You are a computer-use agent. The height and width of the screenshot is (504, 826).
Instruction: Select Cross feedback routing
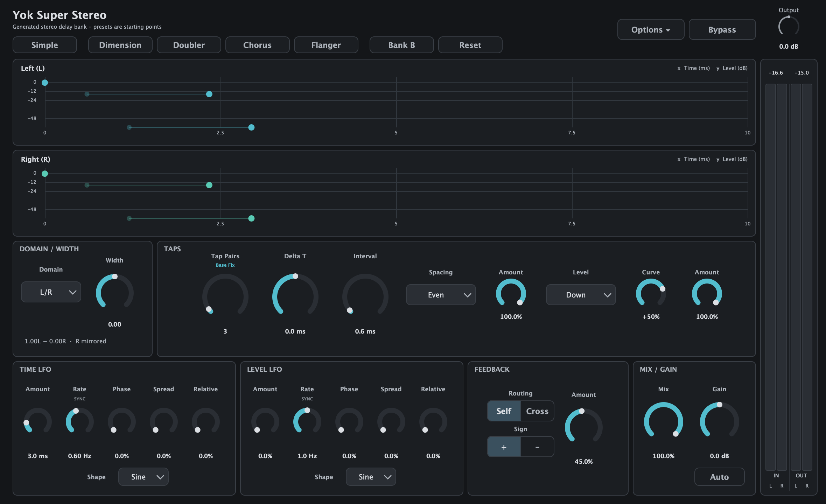click(x=537, y=411)
